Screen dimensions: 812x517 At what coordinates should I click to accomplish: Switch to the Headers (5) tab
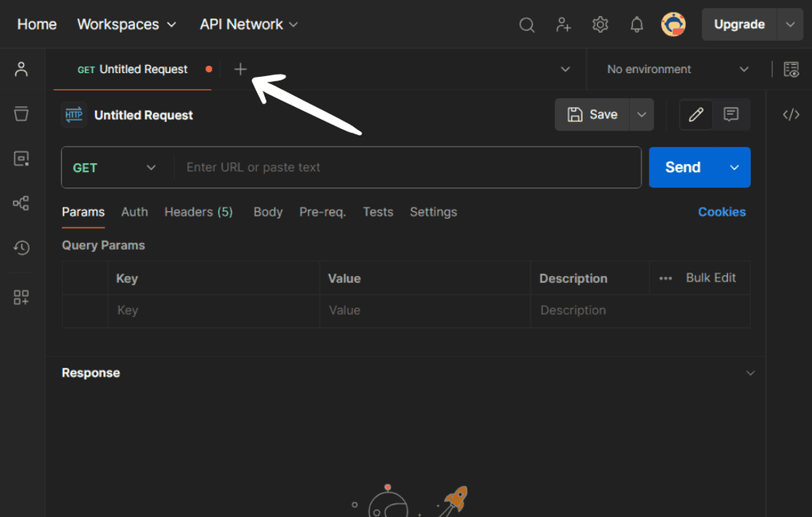pyautogui.click(x=198, y=212)
